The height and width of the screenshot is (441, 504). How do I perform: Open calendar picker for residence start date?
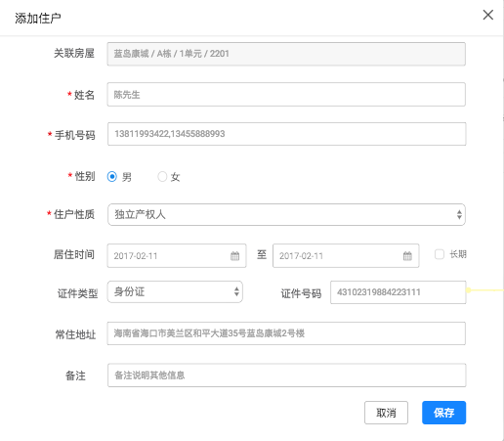tap(234, 256)
